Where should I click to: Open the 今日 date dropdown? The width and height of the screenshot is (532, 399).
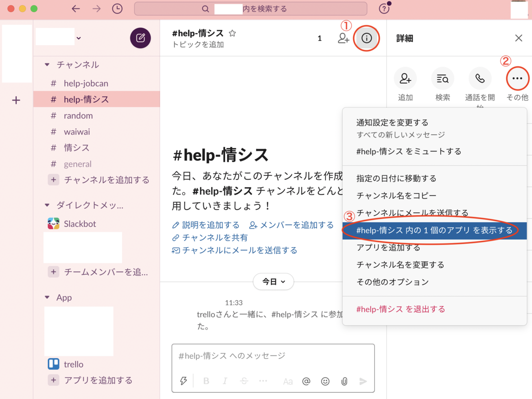point(273,282)
